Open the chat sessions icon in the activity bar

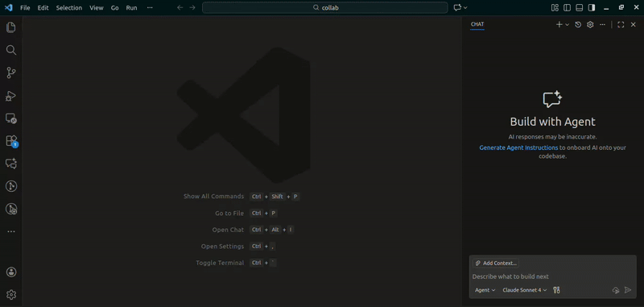point(11,164)
